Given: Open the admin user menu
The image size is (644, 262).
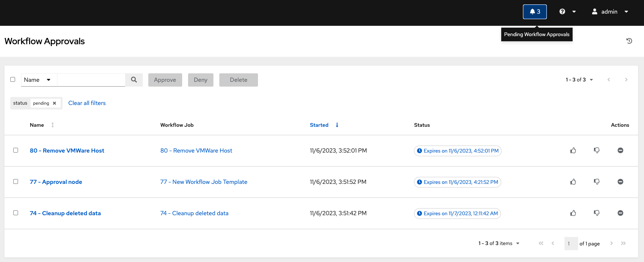Looking at the screenshot, I should coord(609,12).
